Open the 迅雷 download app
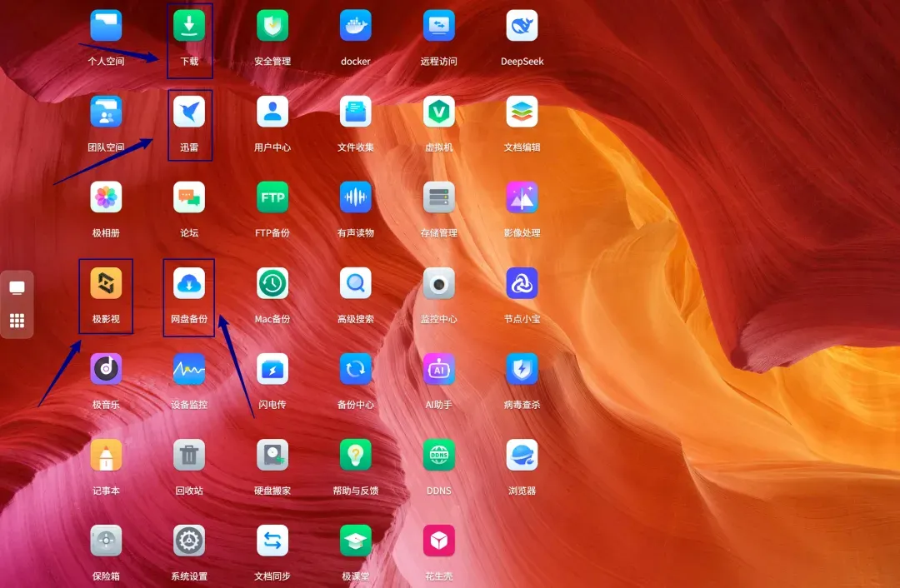Viewport: 900px width, 588px height. pos(189,112)
